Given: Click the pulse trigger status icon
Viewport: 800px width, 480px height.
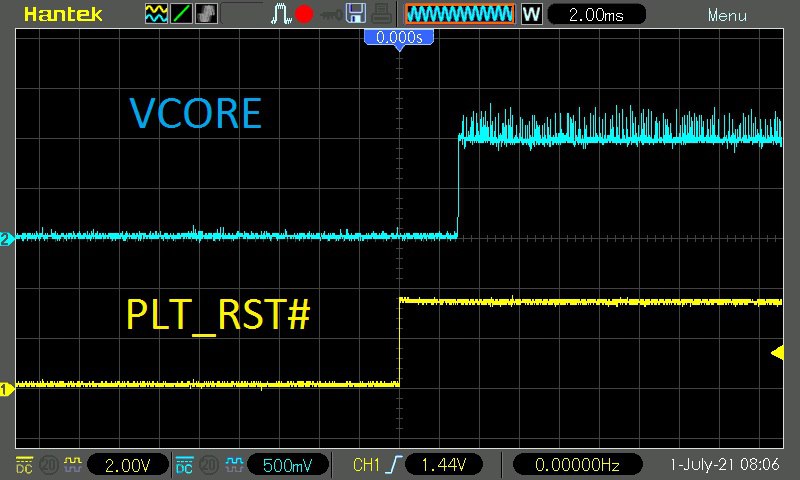Looking at the screenshot, I should click(281, 14).
